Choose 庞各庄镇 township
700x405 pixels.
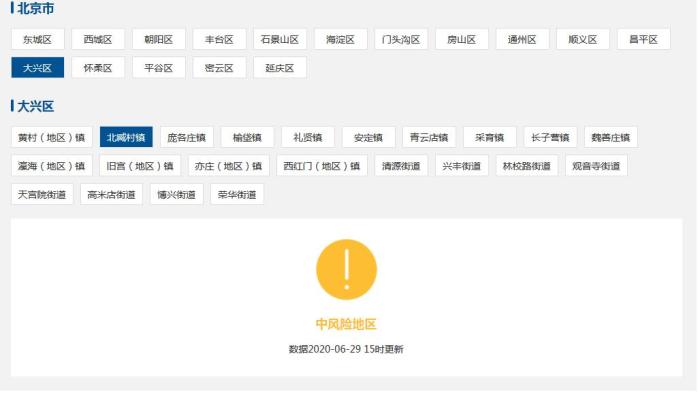pos(186,137)
